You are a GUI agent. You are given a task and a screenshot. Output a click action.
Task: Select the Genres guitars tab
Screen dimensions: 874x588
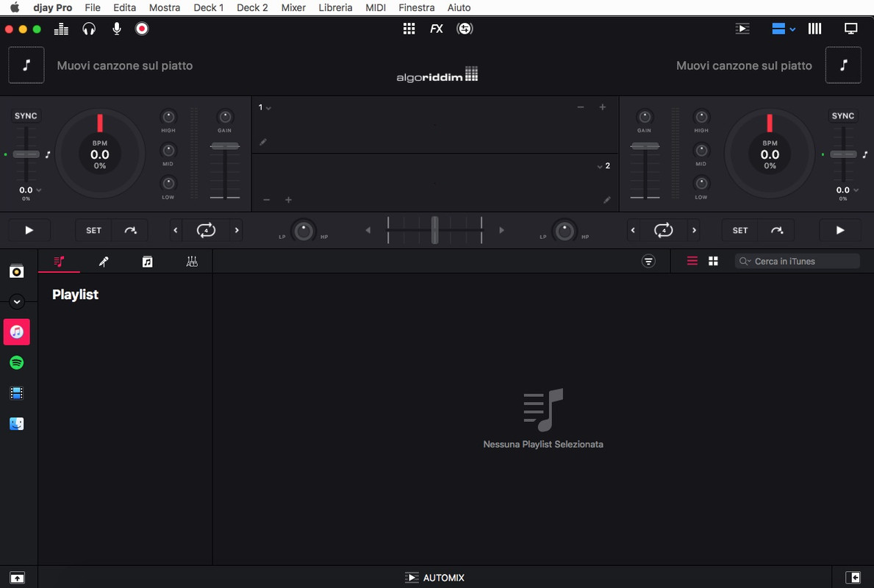click(x=192, y=262)
